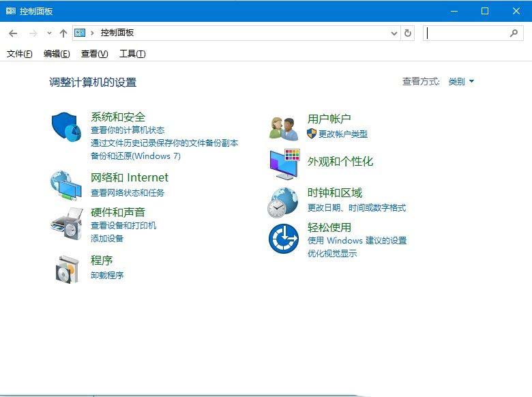Expand the address bar history dropdown

click(394, 33)
